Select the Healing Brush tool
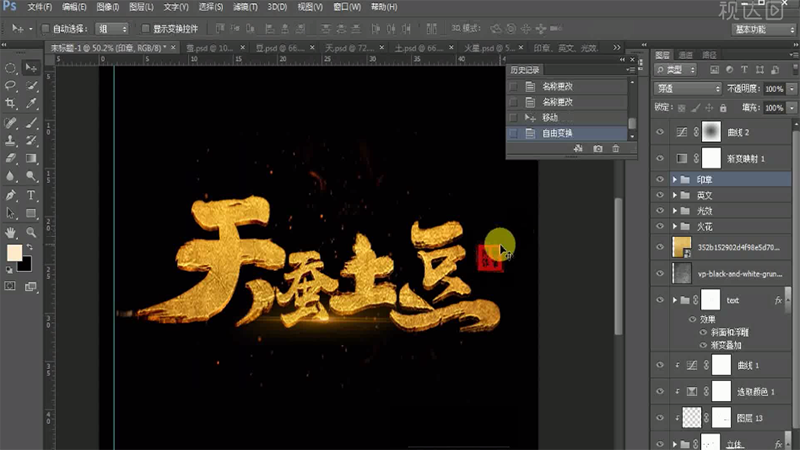The image size is (800, 450). tap(10, 123)
